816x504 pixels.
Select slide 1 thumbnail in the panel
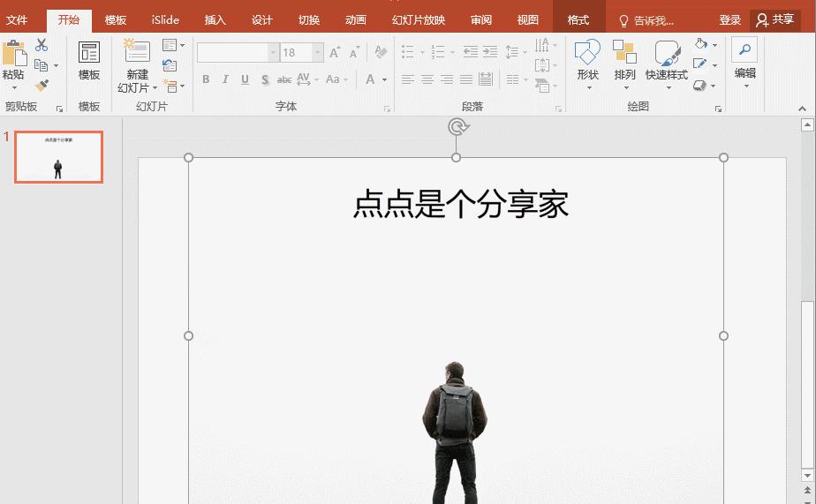tap(58, 157)
